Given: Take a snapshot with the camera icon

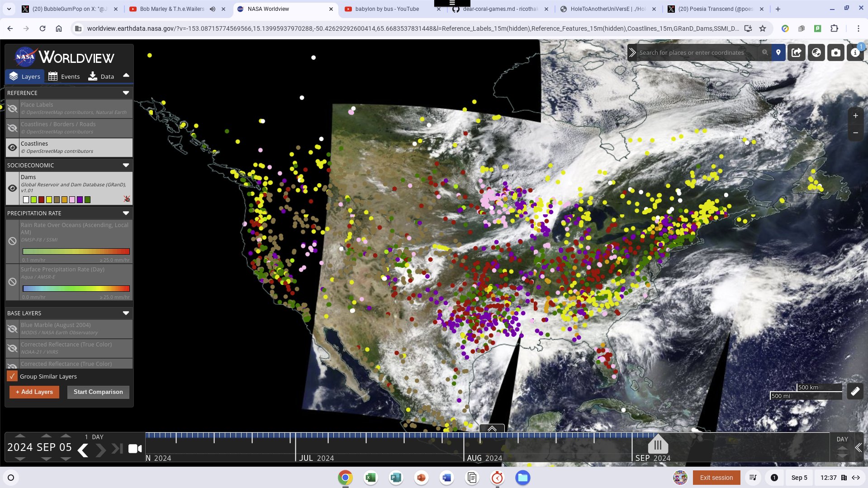Looking at the screenshot, I should pyautogui.click(x=836, y=52).
